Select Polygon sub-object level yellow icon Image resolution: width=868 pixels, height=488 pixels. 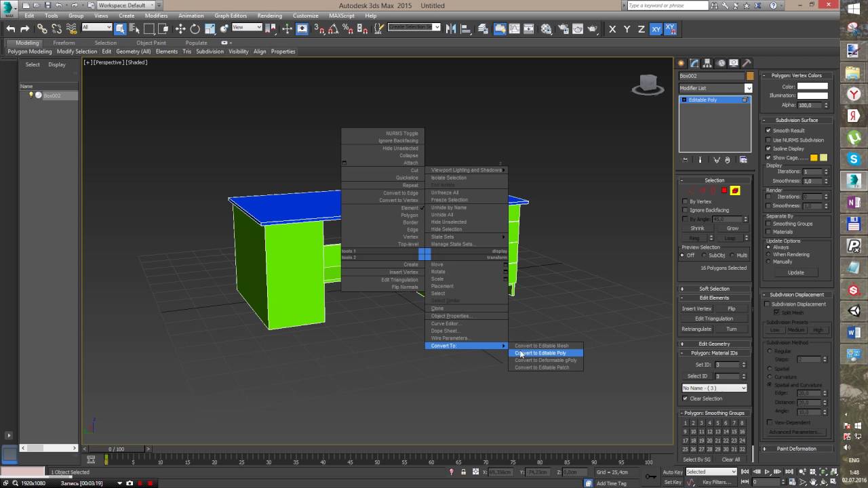pos(735,190)
